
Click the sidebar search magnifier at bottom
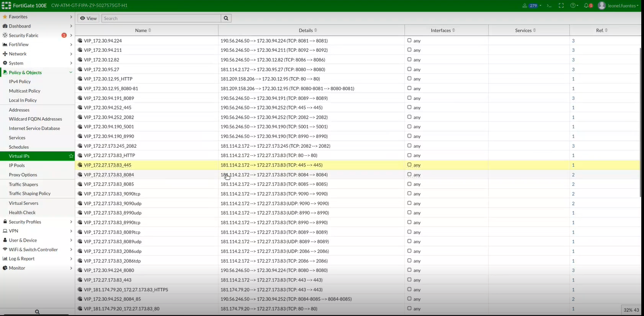point(37,312)
